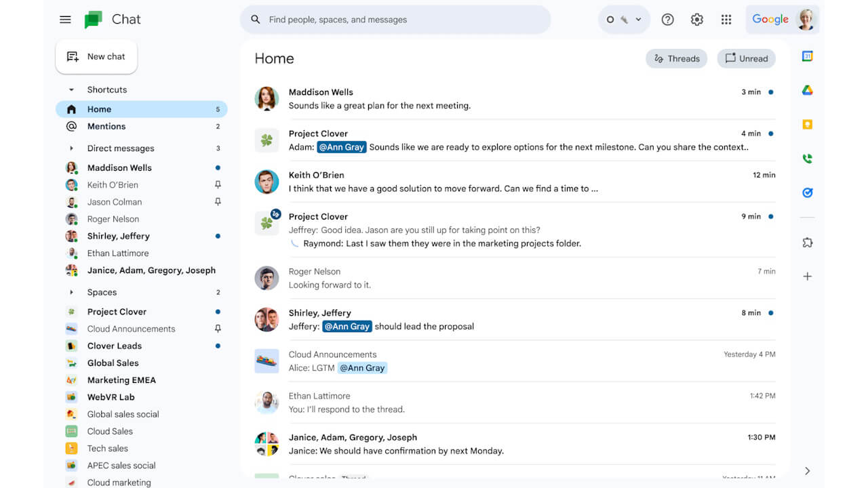The image size is (868, 488).
Task: Open Google Drive from the side panel
Action: 807,90
